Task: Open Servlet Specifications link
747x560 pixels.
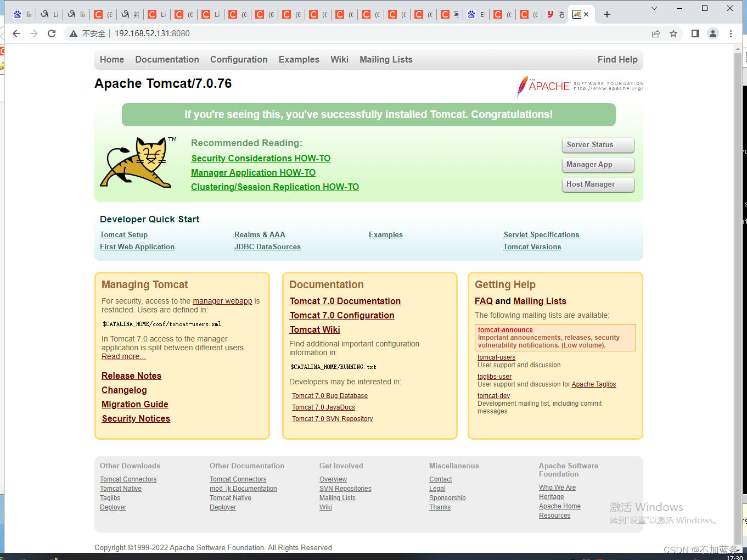Action: (x=541, y=234)
